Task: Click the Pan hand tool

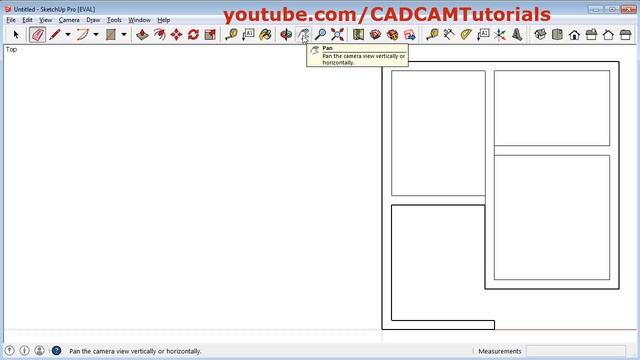Action: (303, 35)
